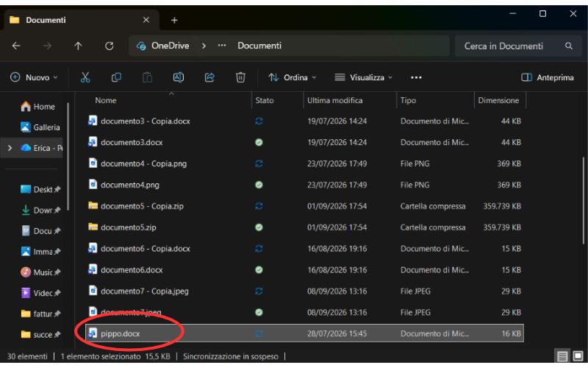Open Home in the navigation pane
The height and width of the screenshot is (368, 588).
pos(37,107)
